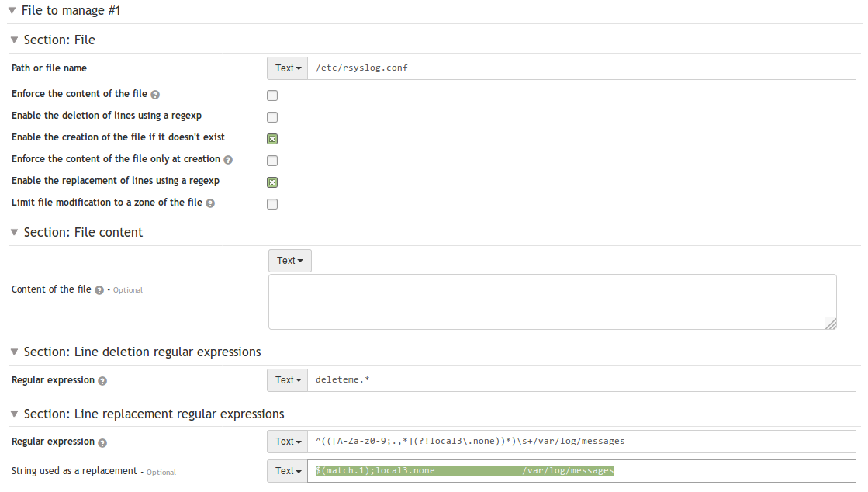Open Text dropdown for Path or file name
Viewport: 868px width, 492px height.
click(288, 68)
